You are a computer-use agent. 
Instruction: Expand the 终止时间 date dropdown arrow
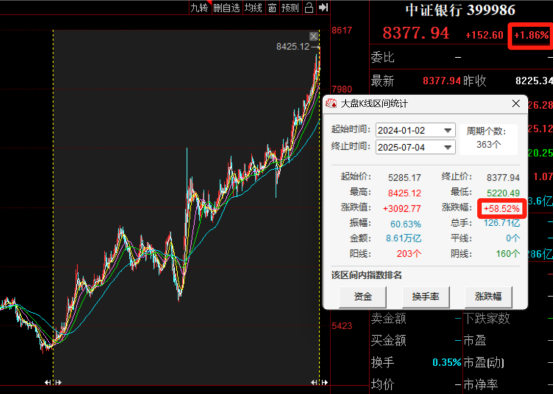click(448, 147)
